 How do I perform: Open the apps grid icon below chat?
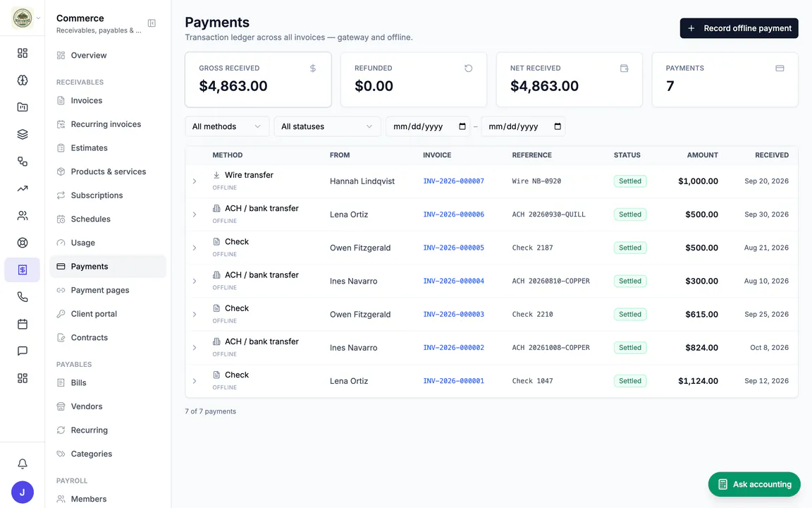(23, 378)
